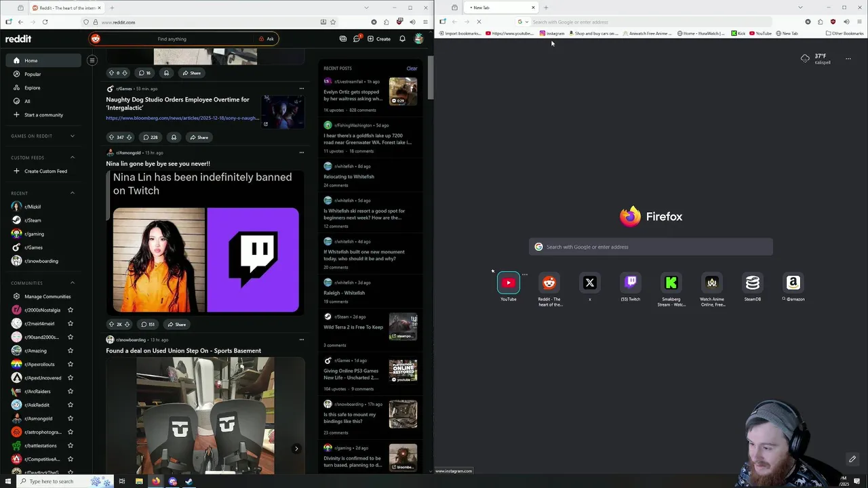868x488 pixels.
Task: List all tabs dropdown in Reddit window
Action: click(x=366, y=7)
